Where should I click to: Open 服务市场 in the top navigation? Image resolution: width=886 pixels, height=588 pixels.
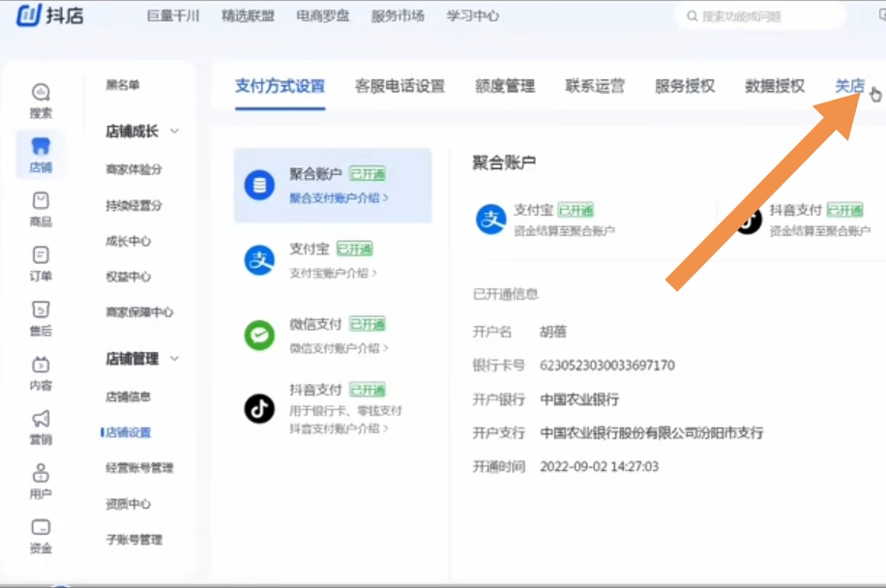click(x=398, y=15)
